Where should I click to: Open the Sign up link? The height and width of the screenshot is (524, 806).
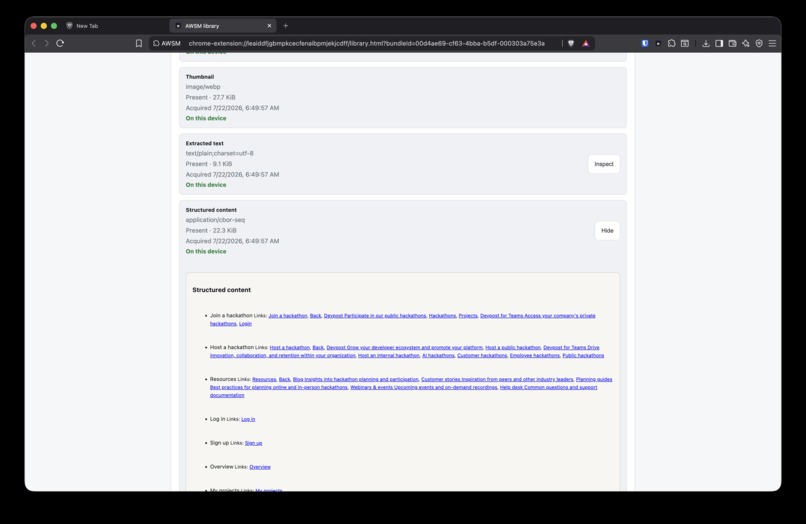pyautogui.click(x=253, y=443)
